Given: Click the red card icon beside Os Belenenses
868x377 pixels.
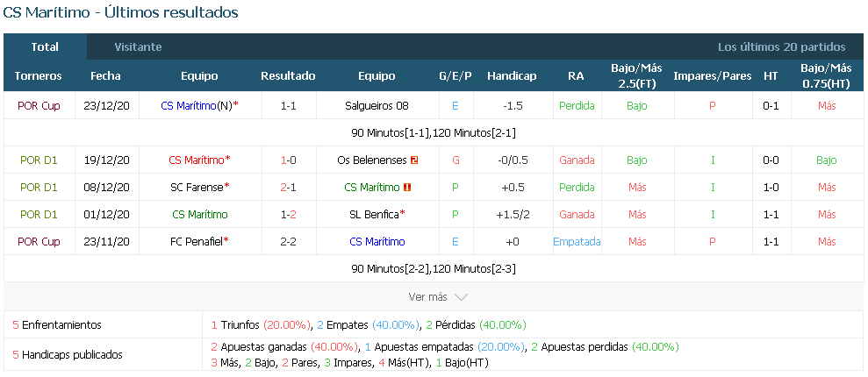Looking at the screenshot, I should 414,160.
